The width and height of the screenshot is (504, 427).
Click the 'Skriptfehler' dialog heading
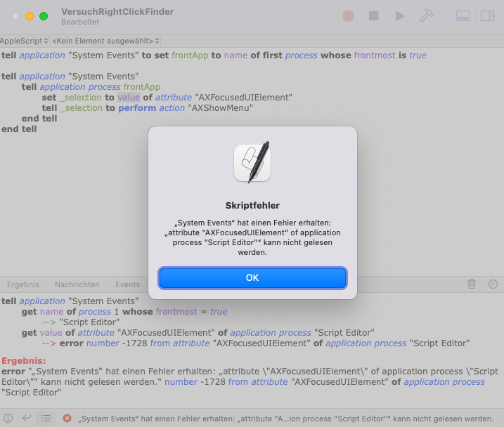coord(252,206)
